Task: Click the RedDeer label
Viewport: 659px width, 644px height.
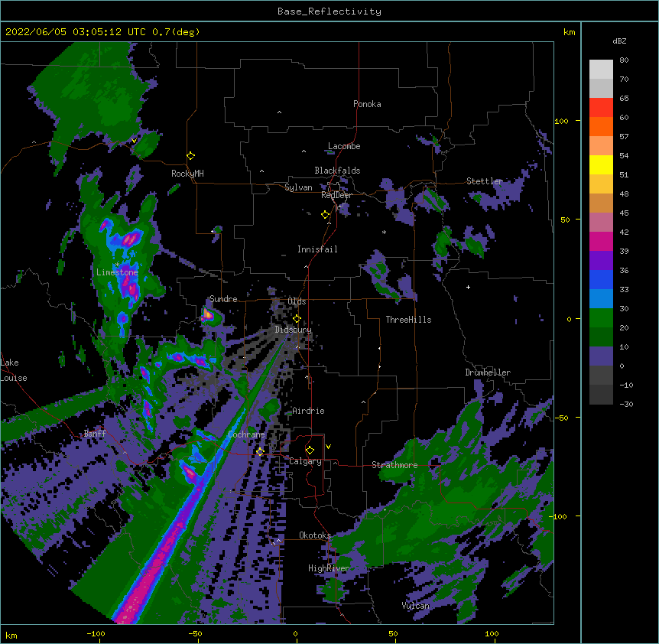Action: tap(336, 195)
